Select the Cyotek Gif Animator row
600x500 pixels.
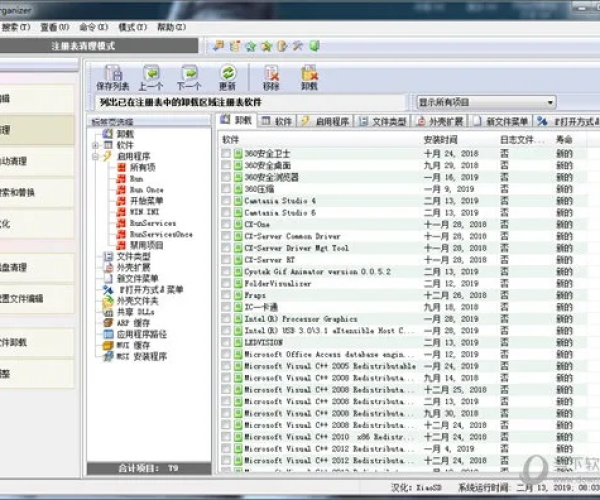[x=403, y=272]
